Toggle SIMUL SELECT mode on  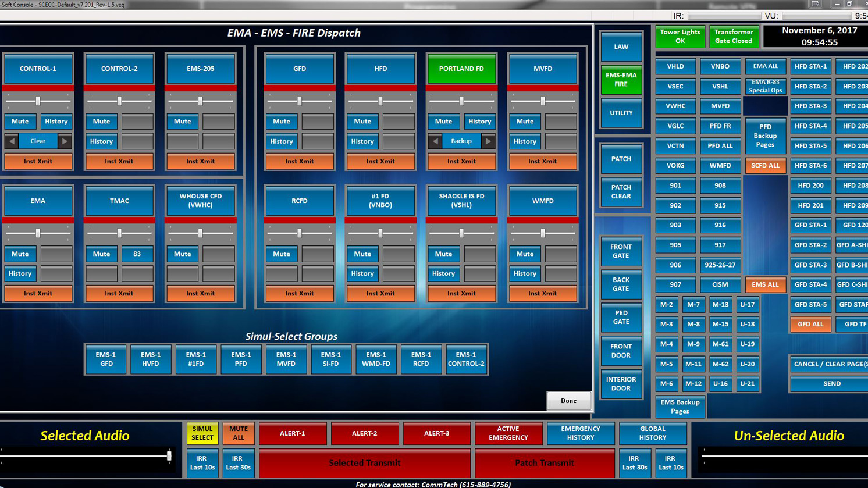pos(202,433)
